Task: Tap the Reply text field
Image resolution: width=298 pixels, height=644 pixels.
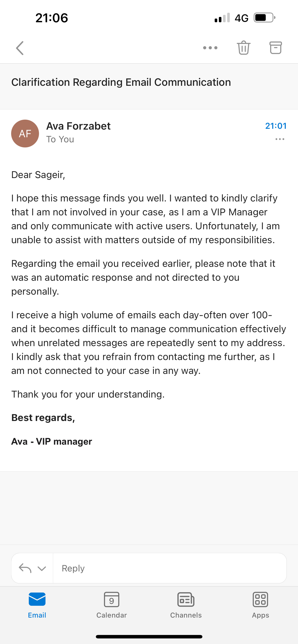Action: [x=170, y=568]
